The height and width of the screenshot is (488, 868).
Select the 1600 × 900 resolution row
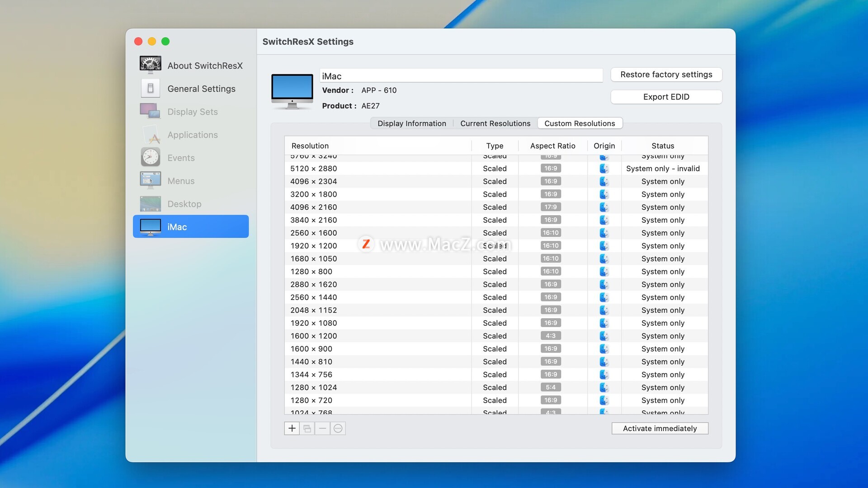point(496,349)
